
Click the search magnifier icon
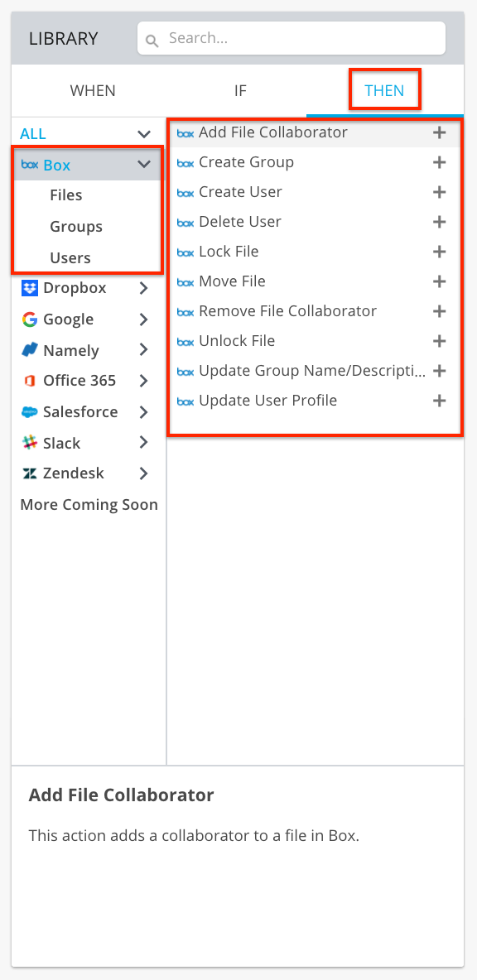point(152,41)
